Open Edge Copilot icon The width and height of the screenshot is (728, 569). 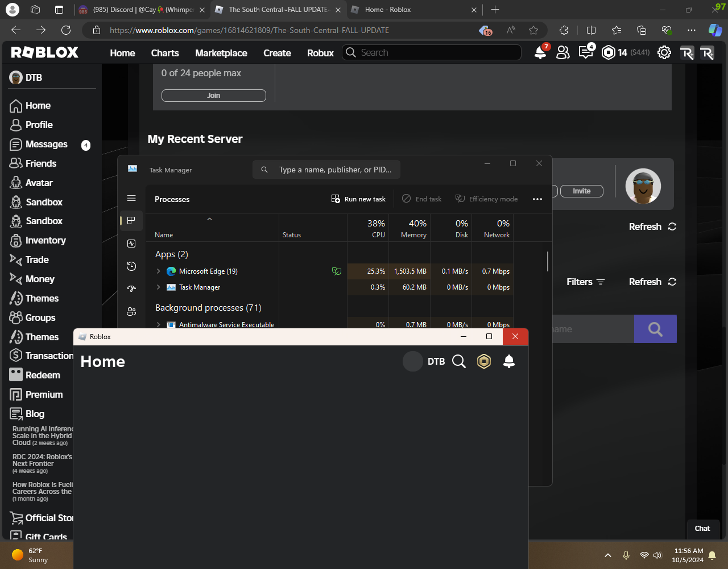point(715,30)
